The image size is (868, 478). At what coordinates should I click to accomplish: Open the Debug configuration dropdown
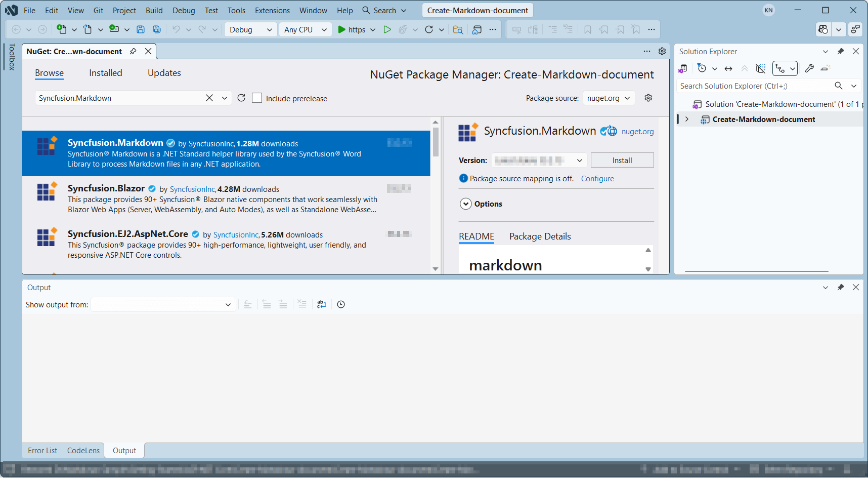pos(251,29)
